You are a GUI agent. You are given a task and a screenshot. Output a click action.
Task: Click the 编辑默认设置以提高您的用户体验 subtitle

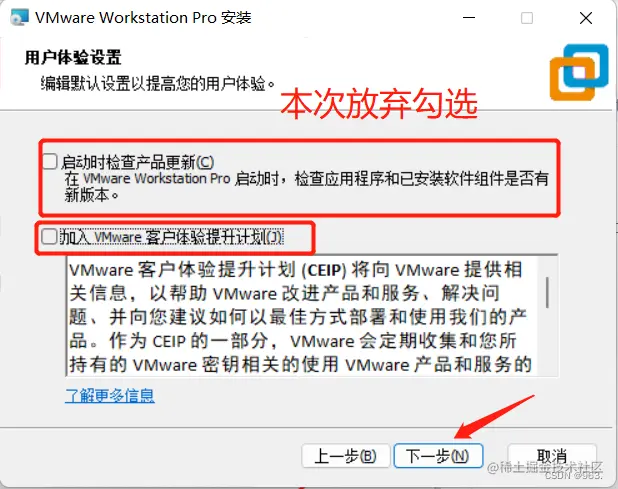(158, 84)
